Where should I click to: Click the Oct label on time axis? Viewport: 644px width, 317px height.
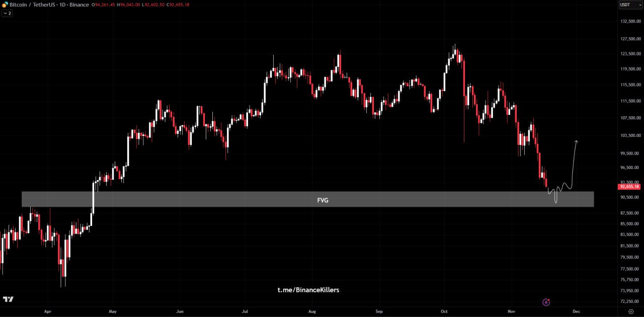pyautogui.click(x=444, y=311)
